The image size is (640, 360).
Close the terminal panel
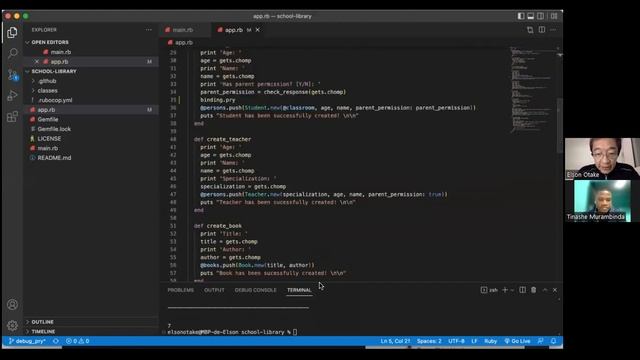pos(555,290)
